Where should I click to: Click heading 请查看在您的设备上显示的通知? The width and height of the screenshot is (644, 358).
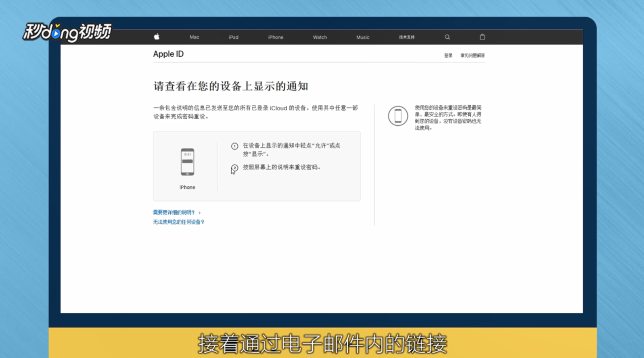click(231, 86)
